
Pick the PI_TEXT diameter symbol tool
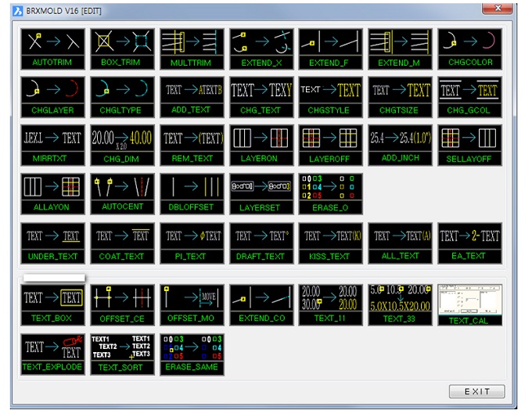(x=192, y=242)
